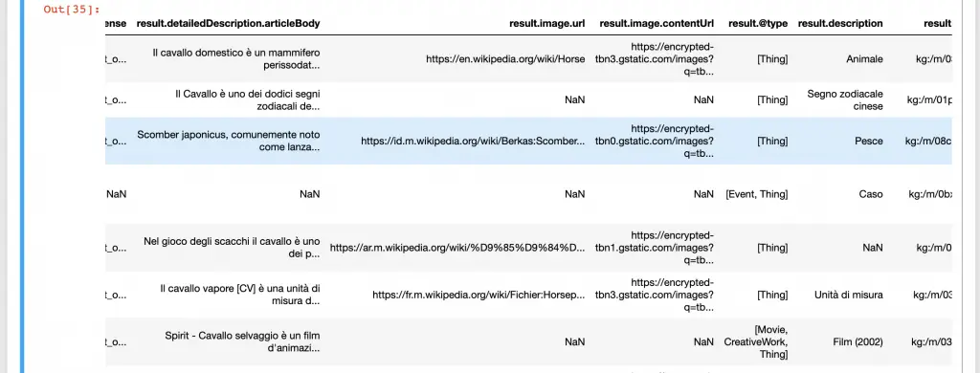Select the fr.m.wikipedia.org Fichier:Horsep URL cell

[x=479, y=295]
